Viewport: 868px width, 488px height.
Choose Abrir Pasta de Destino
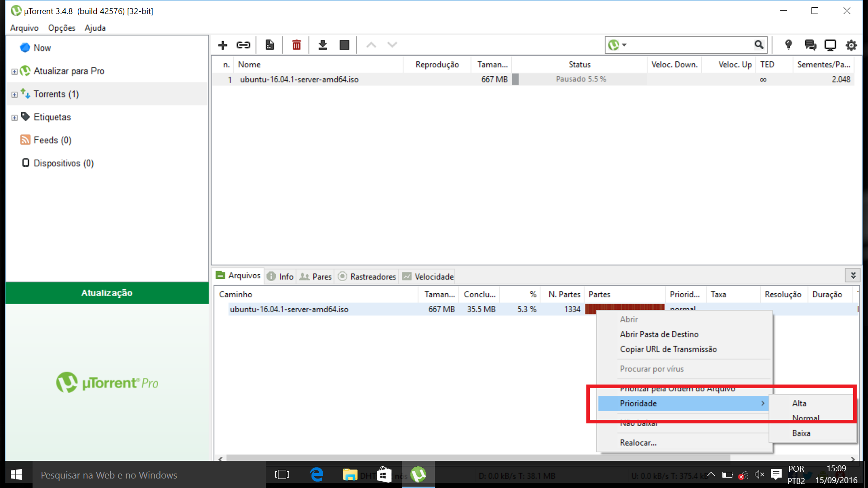[659, 334]
